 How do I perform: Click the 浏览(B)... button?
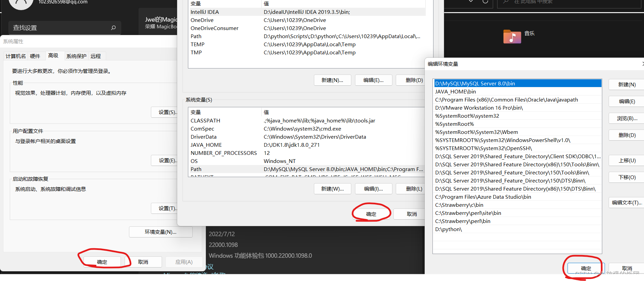627,118
